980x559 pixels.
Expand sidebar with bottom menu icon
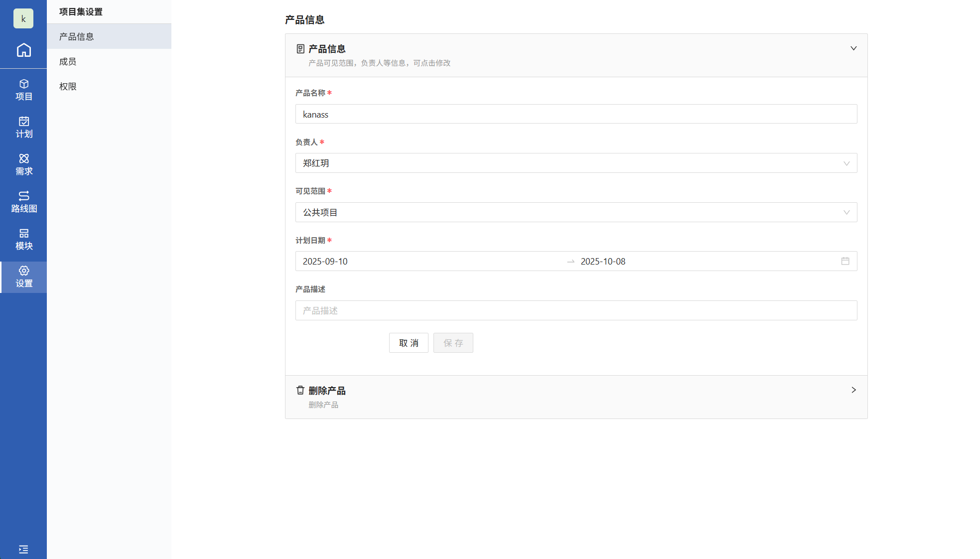(23, 549)
